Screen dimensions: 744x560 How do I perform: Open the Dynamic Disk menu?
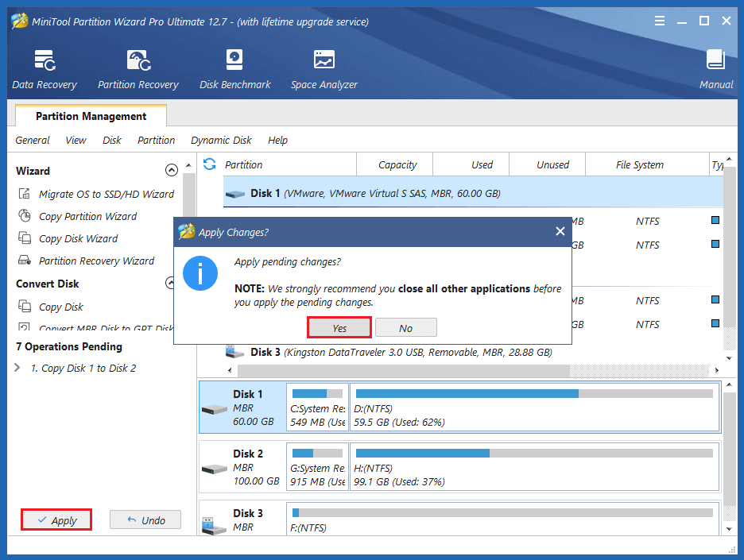click(x=221, y=141)
